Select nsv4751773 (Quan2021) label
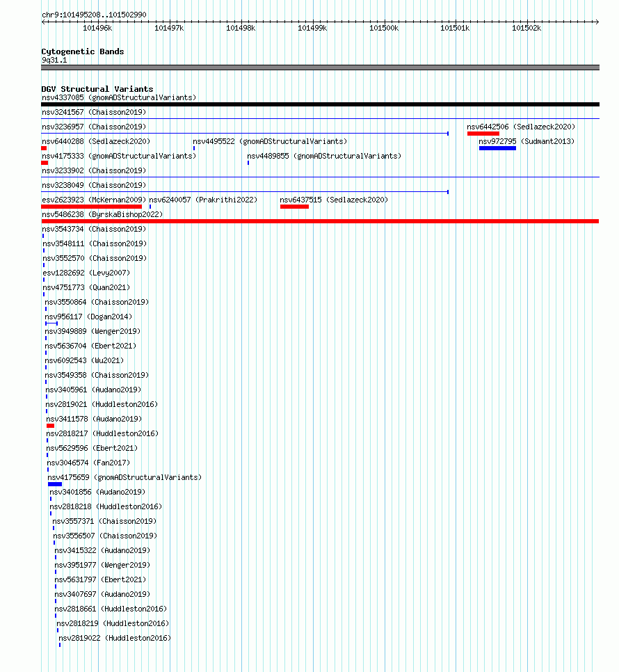The width and height of the screenshot is (619, 672). (86, 287)
